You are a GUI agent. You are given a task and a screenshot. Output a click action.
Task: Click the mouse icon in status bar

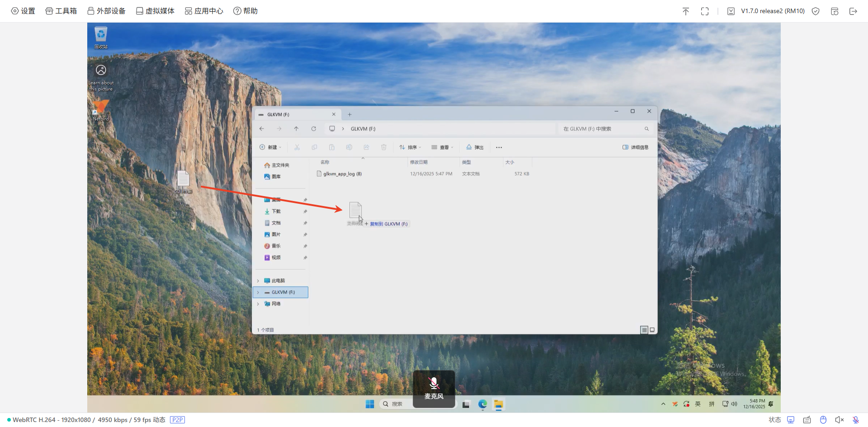(823, 420)
